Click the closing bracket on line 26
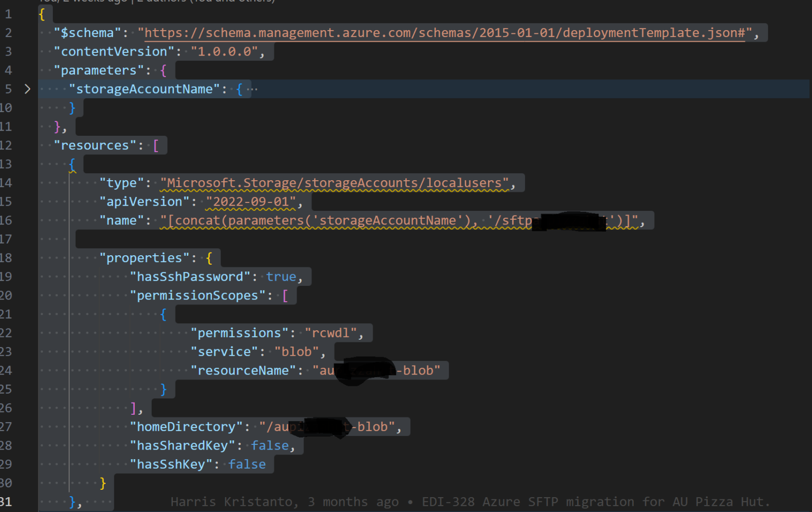 133,408
